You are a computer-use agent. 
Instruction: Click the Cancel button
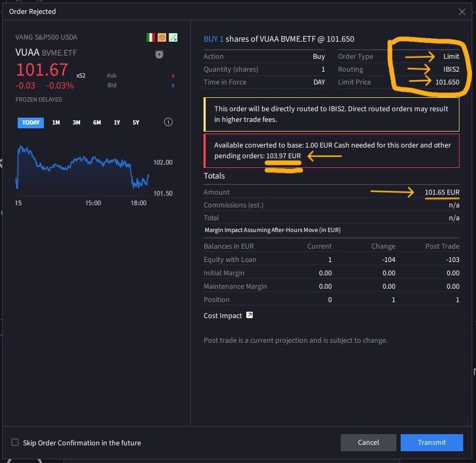368,442
